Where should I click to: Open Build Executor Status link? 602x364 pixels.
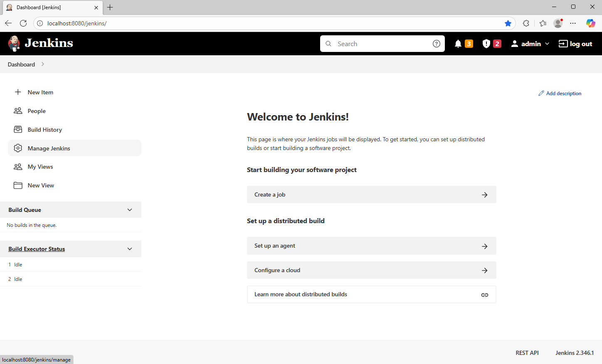tap(37, 249)
